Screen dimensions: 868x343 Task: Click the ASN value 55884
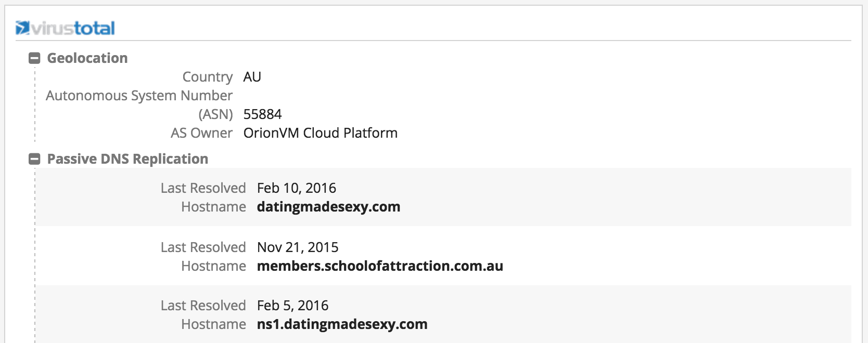pos(262,114)
